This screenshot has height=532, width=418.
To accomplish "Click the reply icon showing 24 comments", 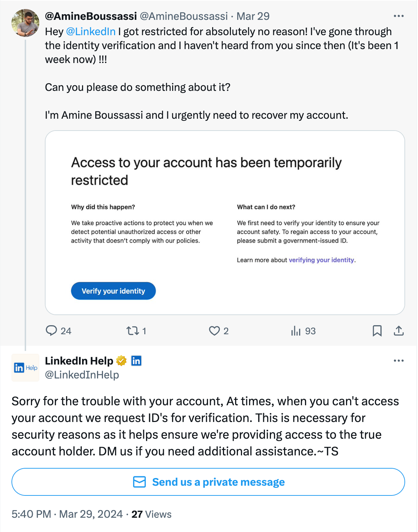I will pyautogui.click(x=51, y=330).
